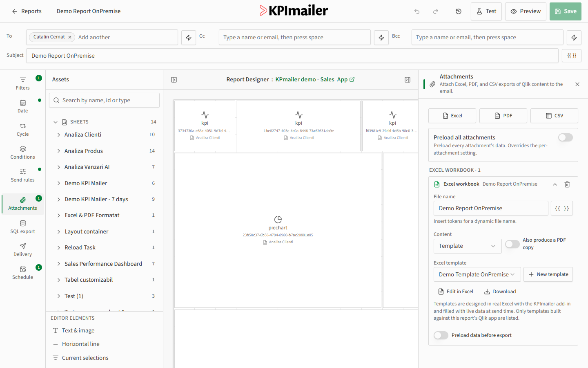Expand the Tabel customizabil sheet
The image size is (588, 368).
pos(59,280)
